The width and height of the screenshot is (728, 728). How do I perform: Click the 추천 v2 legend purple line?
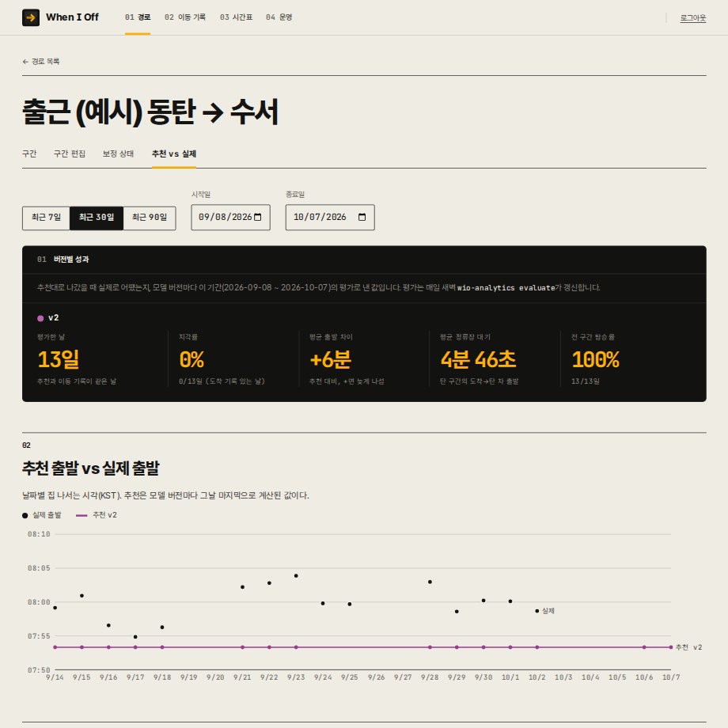tap(82, 515)
